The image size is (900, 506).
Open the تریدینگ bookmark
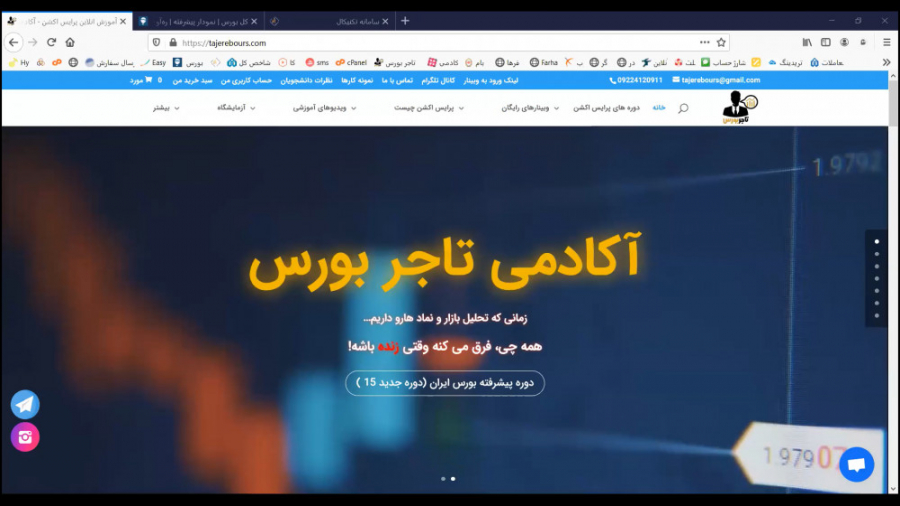pyautogui.click(x=785, y=63)
